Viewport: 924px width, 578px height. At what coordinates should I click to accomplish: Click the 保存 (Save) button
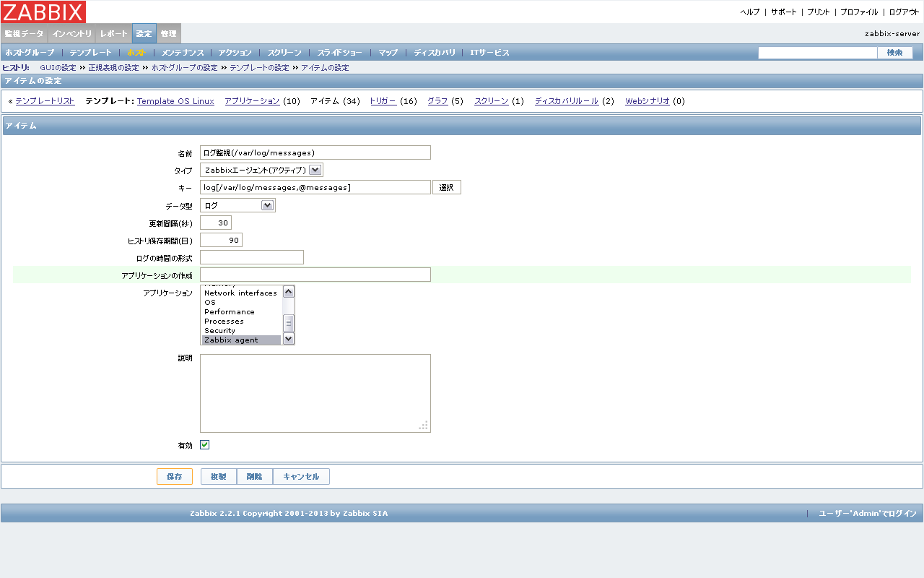[x=174, y=476]
